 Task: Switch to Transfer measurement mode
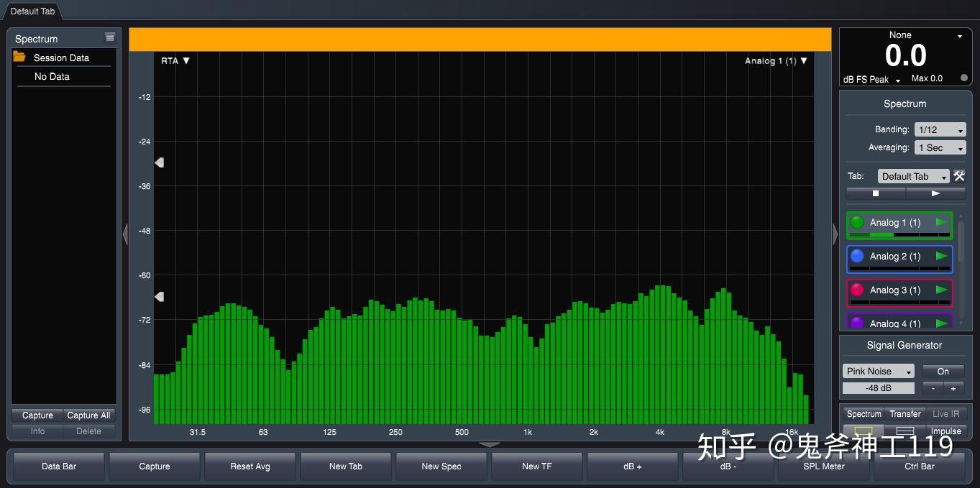tap(905, 414)
